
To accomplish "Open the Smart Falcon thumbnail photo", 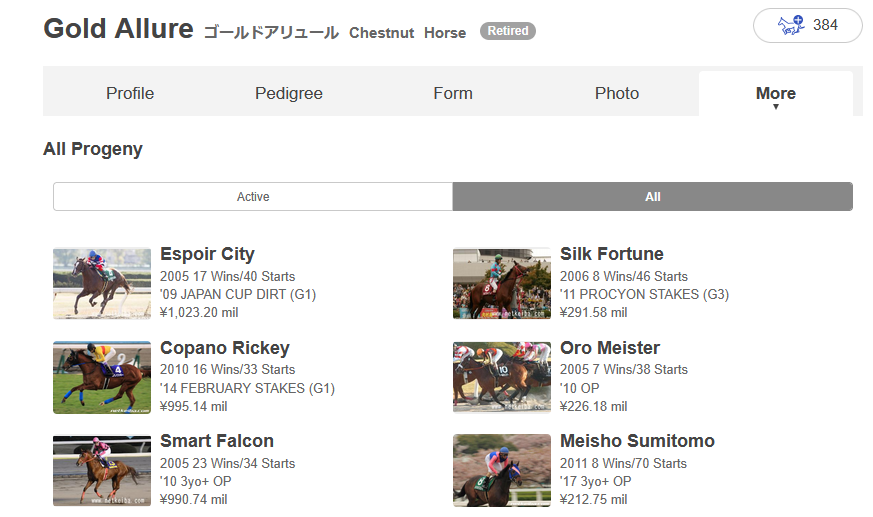I will click(102, 471).
